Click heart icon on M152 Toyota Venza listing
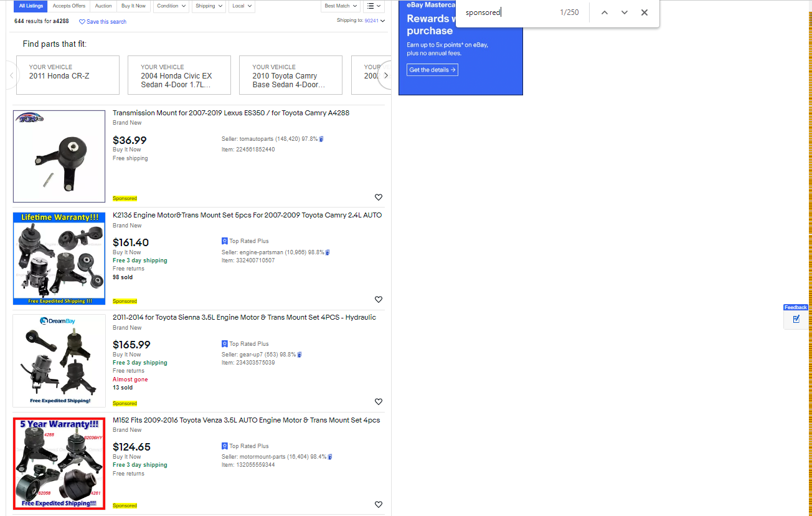Screen dimensions: 812x516 [x=379, y=505]
